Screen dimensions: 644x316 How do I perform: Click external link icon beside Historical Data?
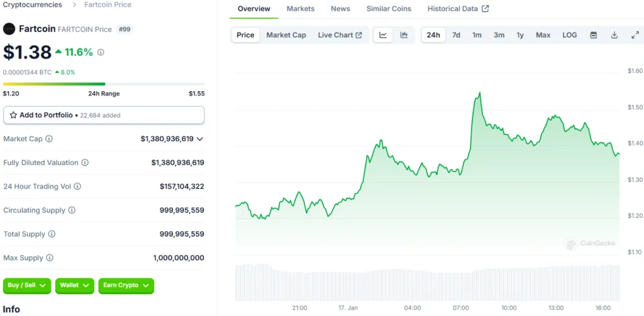pos(486,9)
